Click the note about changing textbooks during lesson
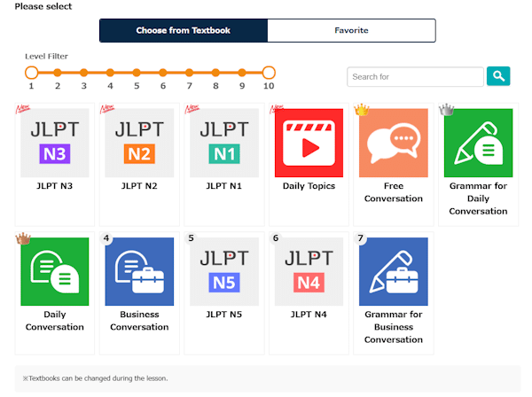This screenshot has height=397, width=532. (96, 378)
